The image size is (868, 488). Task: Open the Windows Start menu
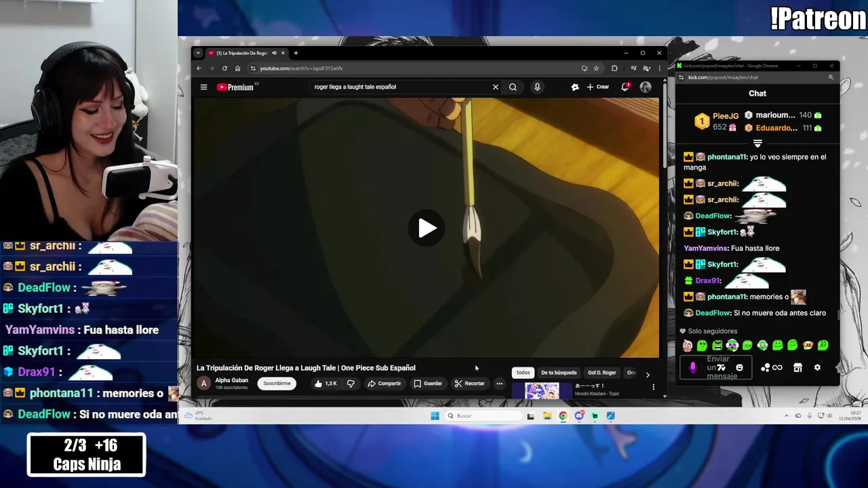click(x=435, y=415)
